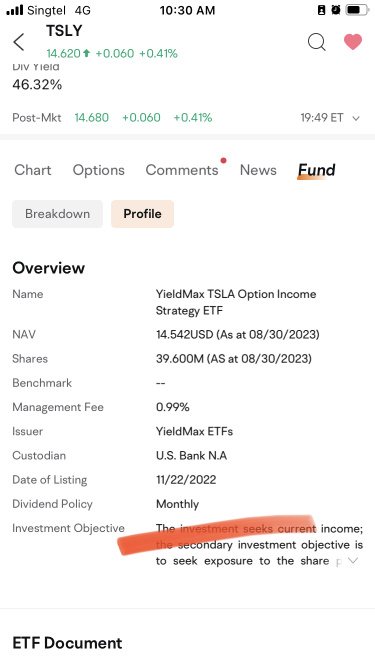
Task: Open the search magnifier icon
Action: pyautogui.click(x=317, y=42)
